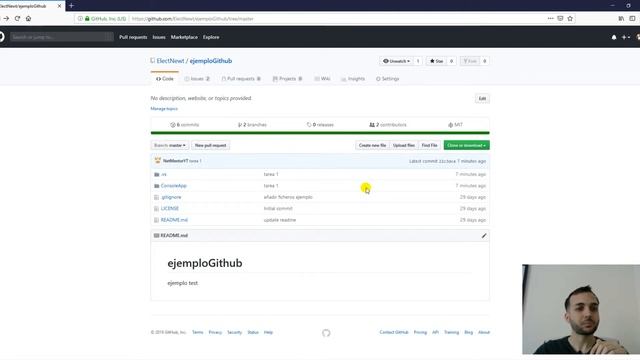This screenshot has height=360, width=640.
Task: Bookmark this page with star icon
Action: pos(570,18)
